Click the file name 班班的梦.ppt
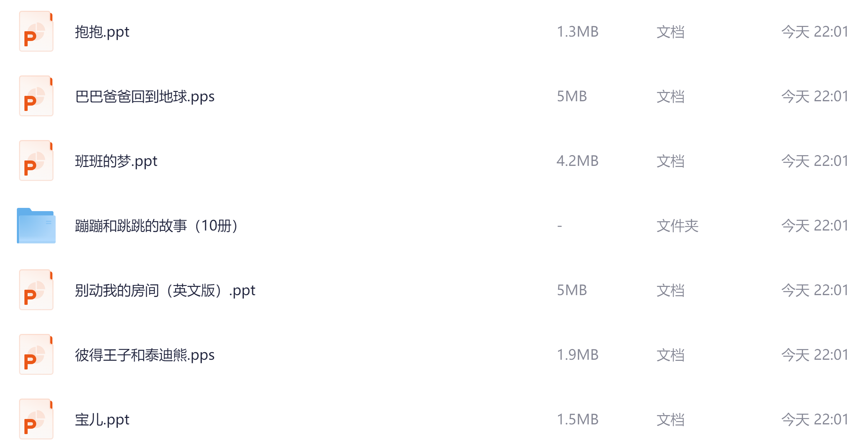Viewport: 868px width, 447px height. 116,161
